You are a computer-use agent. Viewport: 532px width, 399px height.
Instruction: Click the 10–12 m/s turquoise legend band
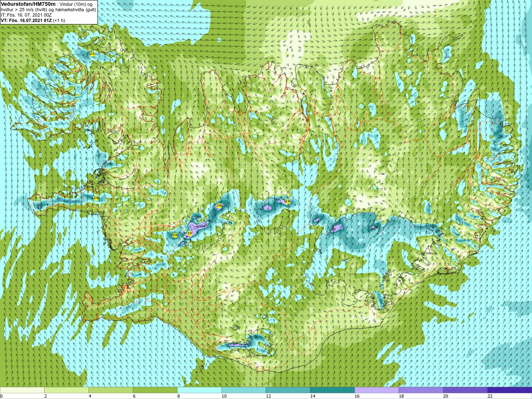(x=244, y=390)
